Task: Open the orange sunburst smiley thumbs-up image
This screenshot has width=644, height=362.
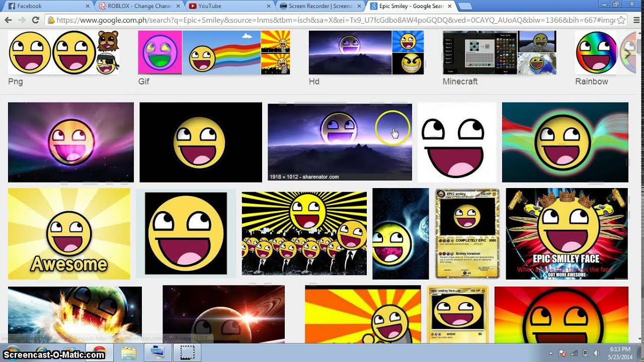Action: point(363,315)
